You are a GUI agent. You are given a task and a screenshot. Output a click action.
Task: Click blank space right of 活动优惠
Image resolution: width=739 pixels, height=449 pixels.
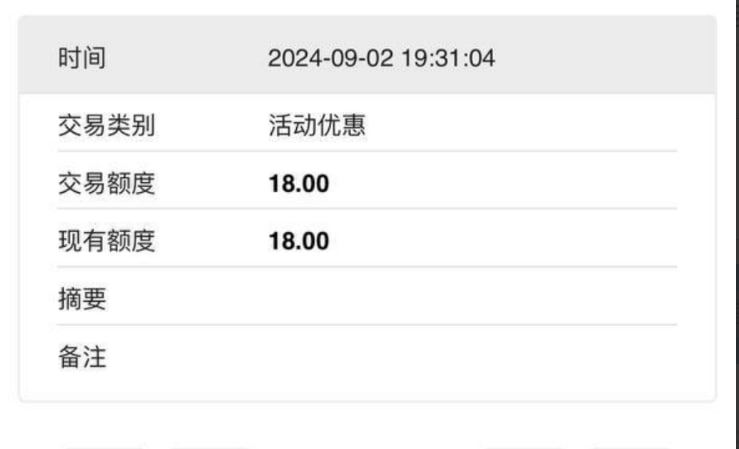(518, 125)
